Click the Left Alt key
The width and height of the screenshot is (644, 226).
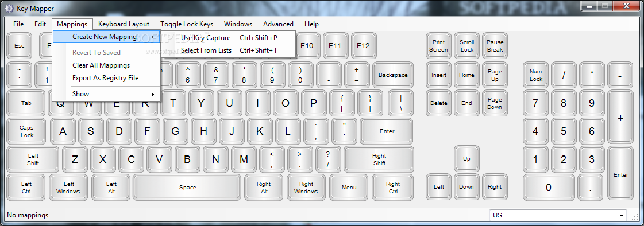111,188
